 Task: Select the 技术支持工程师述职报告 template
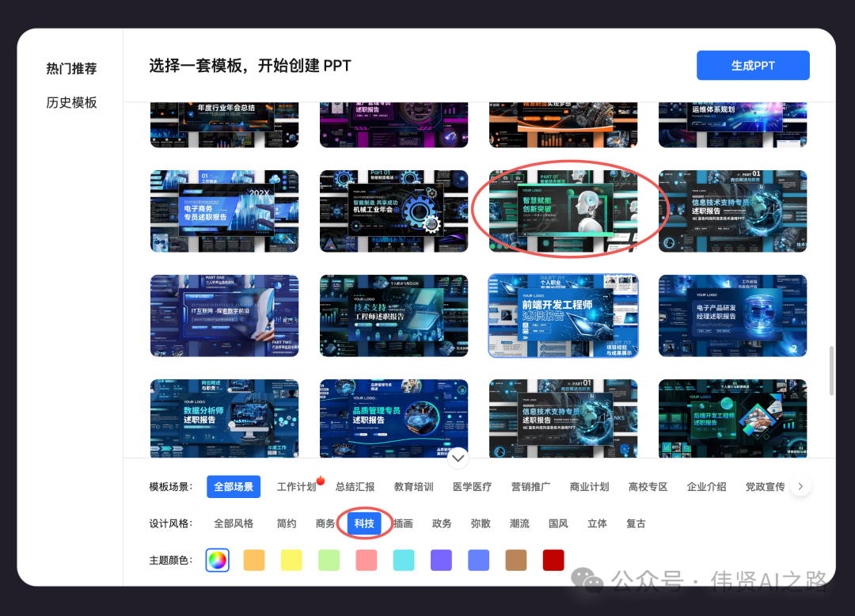coord(393,316)
